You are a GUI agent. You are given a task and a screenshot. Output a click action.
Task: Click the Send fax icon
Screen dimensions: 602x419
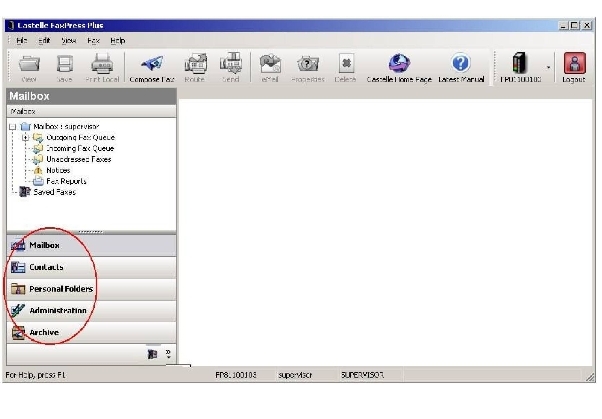[x=231, y=64]
